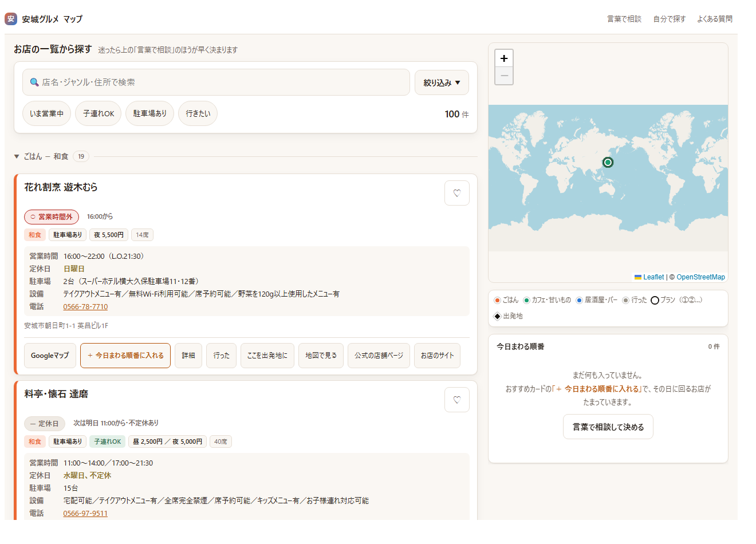Toggle 駐車場あり filter chip
The image size is (756, 544).
[x=150, y=113]
